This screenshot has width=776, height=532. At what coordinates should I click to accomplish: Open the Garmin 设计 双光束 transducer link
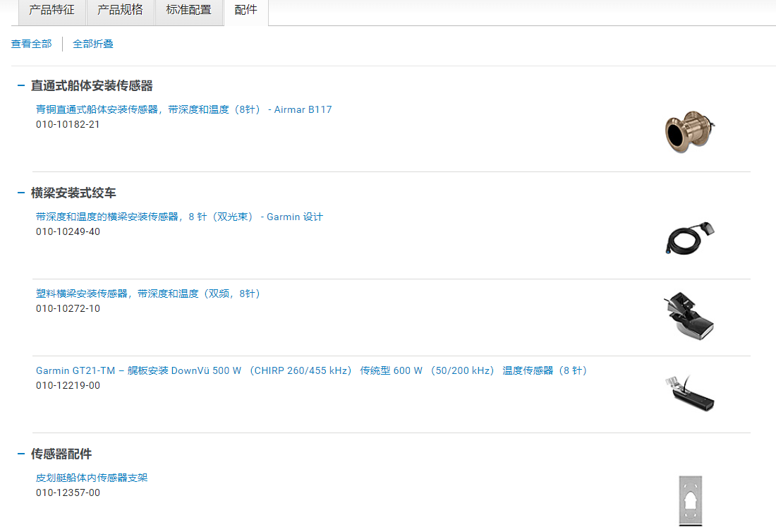(179, 217)
